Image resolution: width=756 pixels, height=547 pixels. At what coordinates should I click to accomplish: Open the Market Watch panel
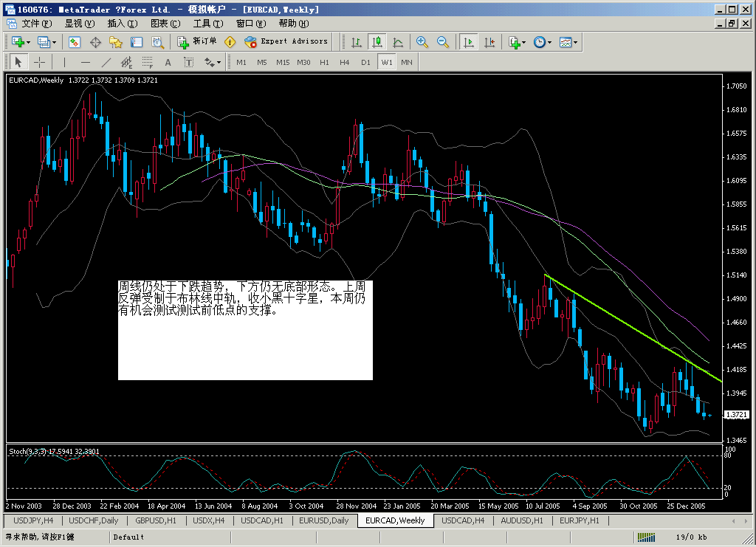74,42
